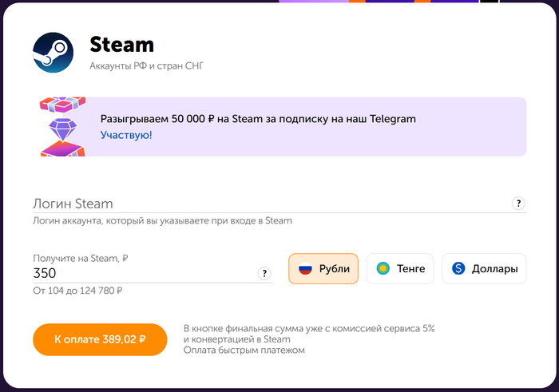The height and width of the screenshot is (392, 559).
Task: Follow the Участвую! giveaway link
Action: (126, 135)
